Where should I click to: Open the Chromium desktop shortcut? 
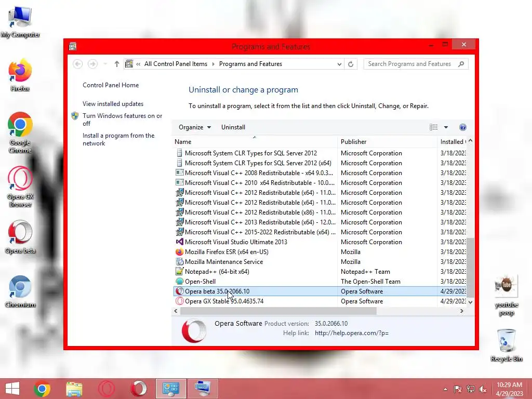(20, 291)
